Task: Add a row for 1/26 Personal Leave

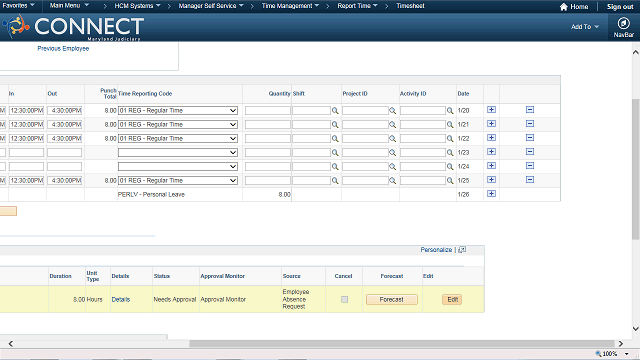Action: point(491,194)
